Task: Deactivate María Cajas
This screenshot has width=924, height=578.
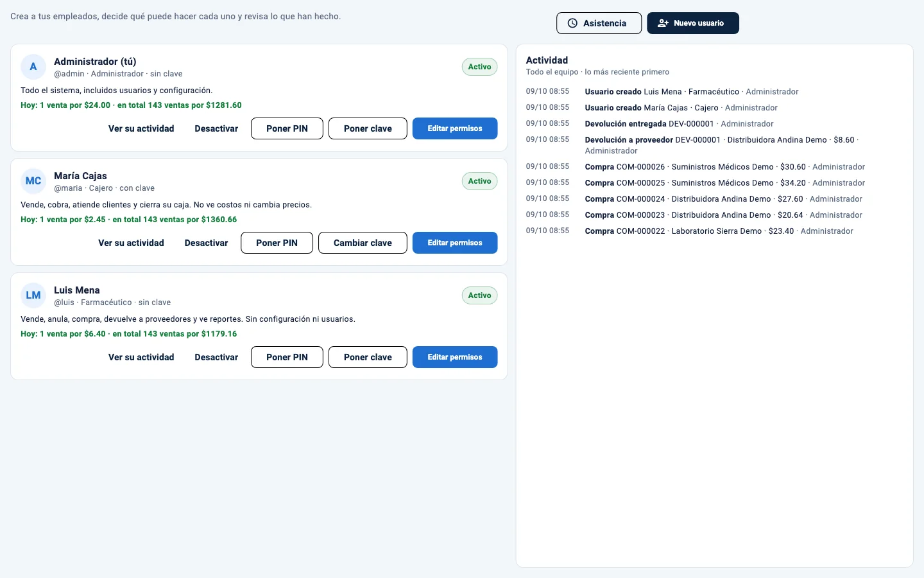Action: pos(206,243)
